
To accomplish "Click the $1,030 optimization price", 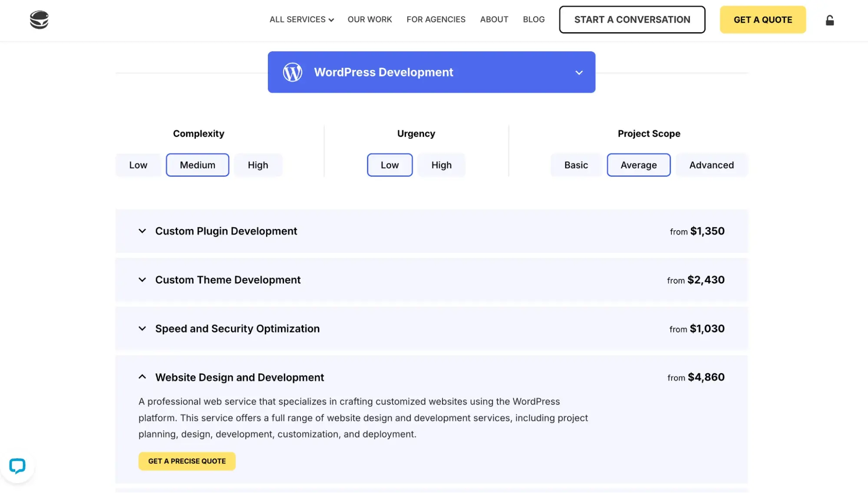I will point(707,328).
